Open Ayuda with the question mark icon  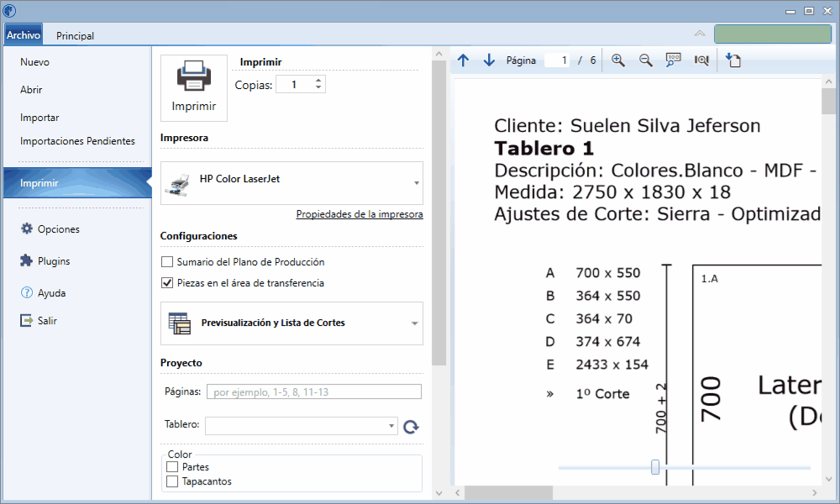coord(26,293)
